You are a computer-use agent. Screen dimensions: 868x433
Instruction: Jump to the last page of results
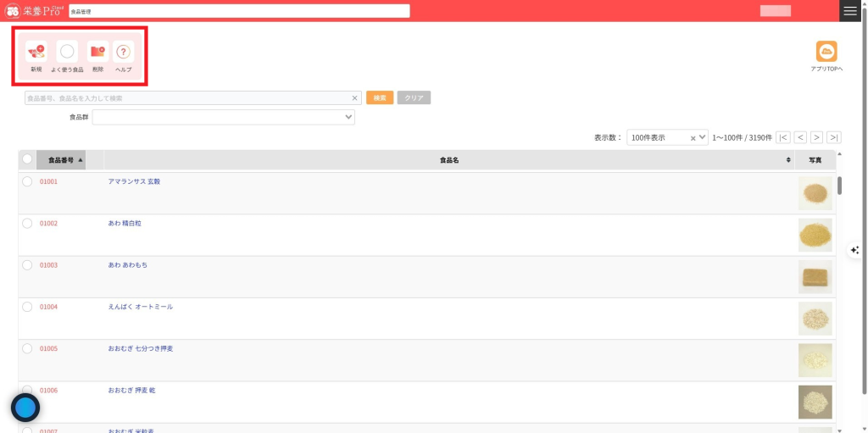pyautogui.click(x=834, y=137)
